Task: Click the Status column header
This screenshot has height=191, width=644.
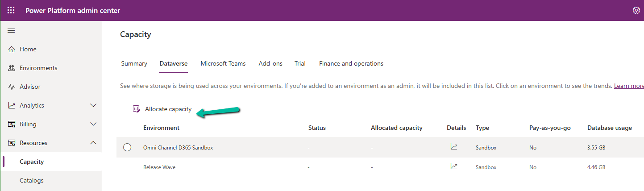Action: coord(317,128)
